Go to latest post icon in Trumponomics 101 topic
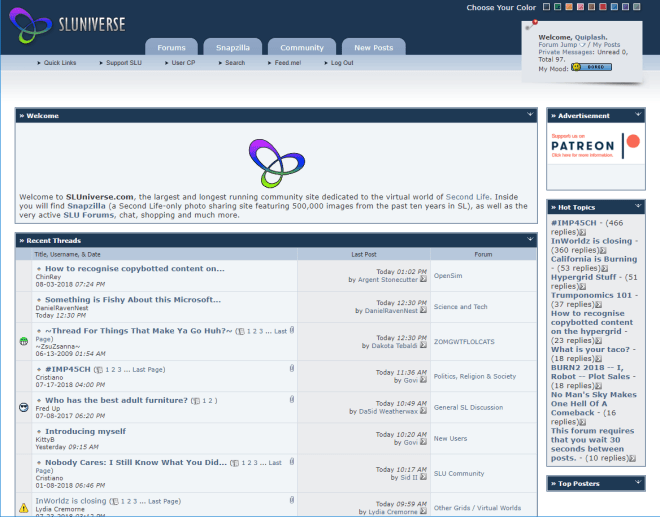660x517 pixels. pyautogui.click(x=599, y=305)
